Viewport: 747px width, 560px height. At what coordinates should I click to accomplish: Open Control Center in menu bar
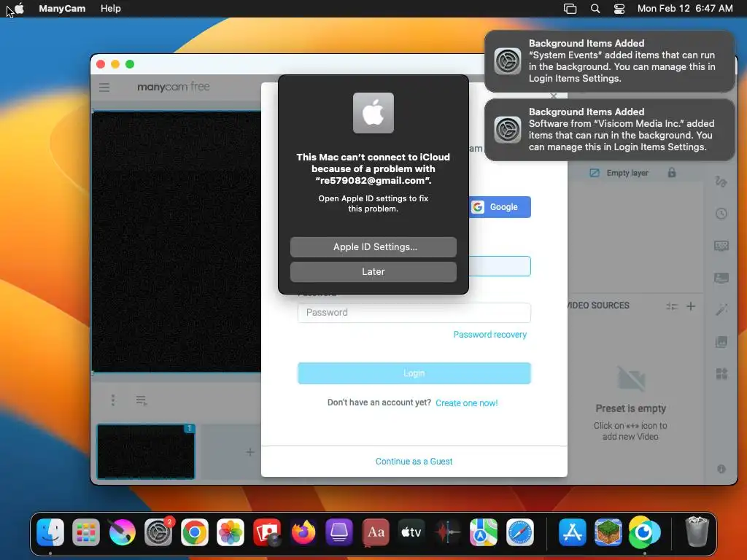click(619, 9)
